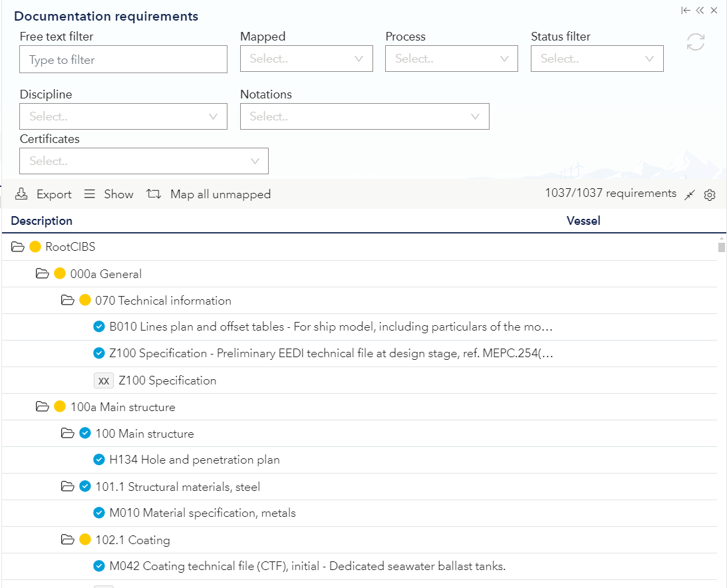Click the blue check icon on M010 Material specification
This screenshot has height=588, width=727.
[x=98, y=513]
